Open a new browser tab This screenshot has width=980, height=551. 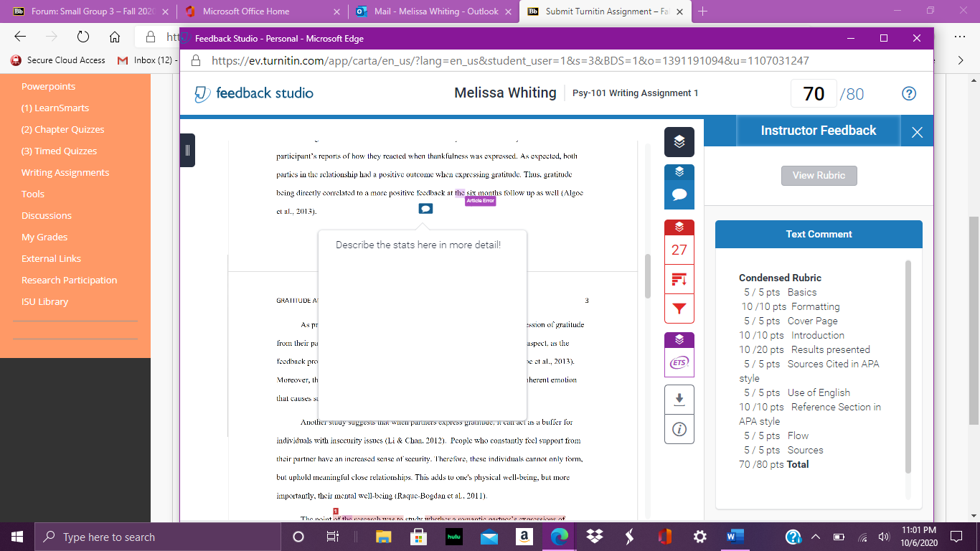click(702, 11)
